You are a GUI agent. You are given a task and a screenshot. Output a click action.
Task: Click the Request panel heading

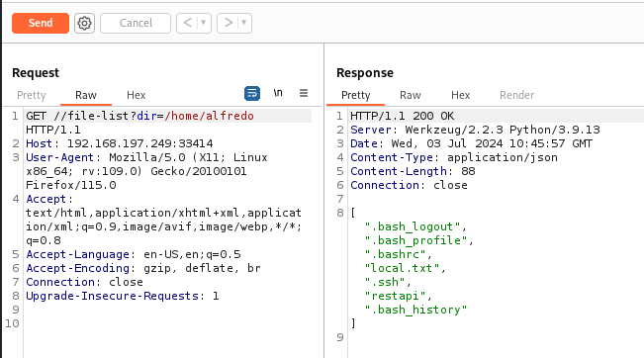pyautogui.click(x=36, y=72)
